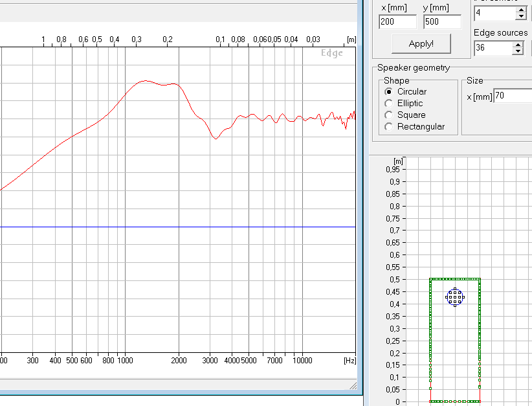
Task: Click the Edge sources label
Action: [501, 32]
